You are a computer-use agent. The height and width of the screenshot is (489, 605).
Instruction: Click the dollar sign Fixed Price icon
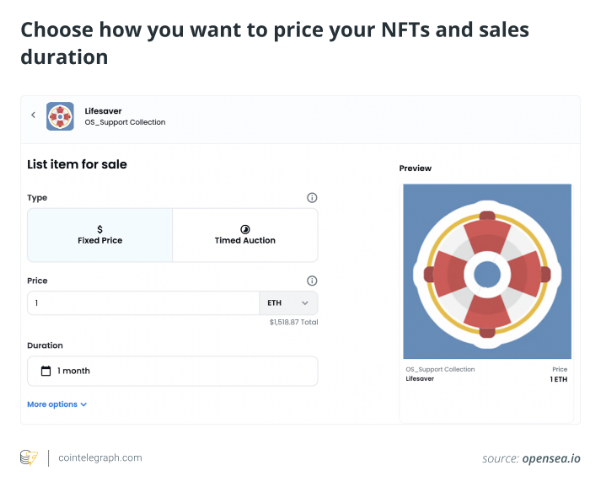pos(100,229)
